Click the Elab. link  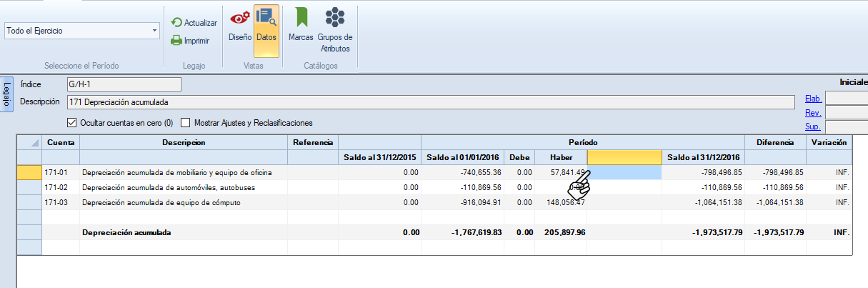pyautogui.click(x=813, y=99)
